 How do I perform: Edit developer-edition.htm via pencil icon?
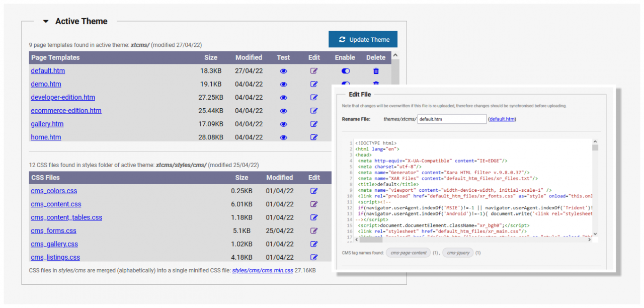[314, 98]
